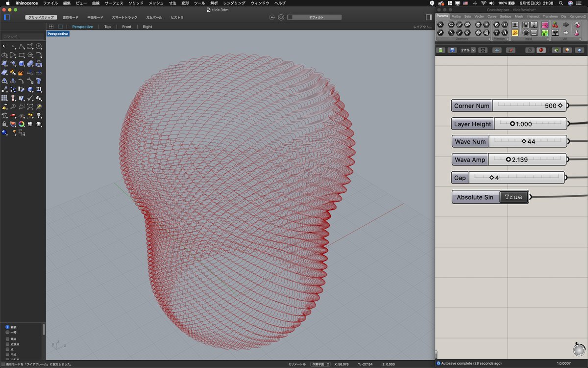Select the box solid tool
The height and width of the screenshot is (368, 588).
click(x=22, y=63)
